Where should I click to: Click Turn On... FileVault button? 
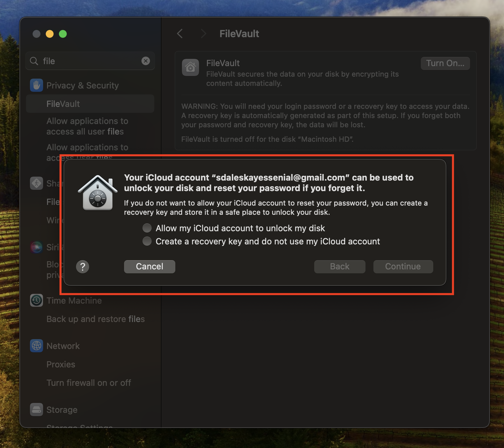[x=445, y=63]
